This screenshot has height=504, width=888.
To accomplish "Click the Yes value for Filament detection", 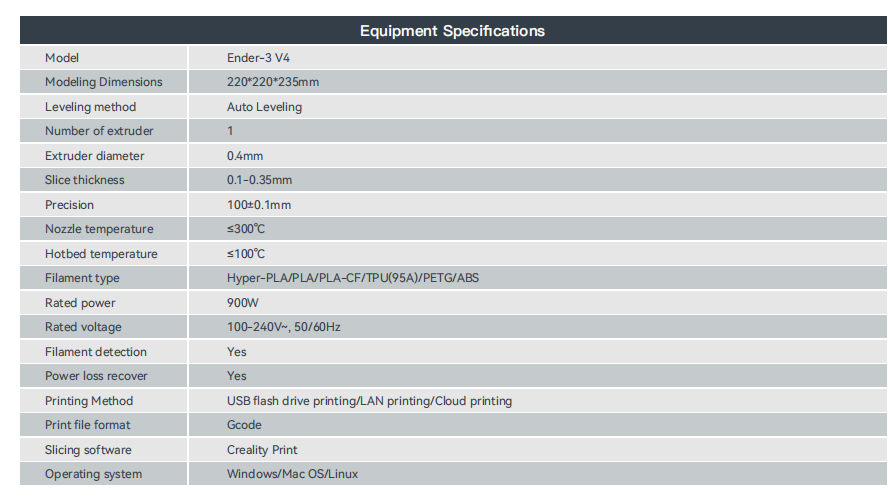I will [237, 352].
